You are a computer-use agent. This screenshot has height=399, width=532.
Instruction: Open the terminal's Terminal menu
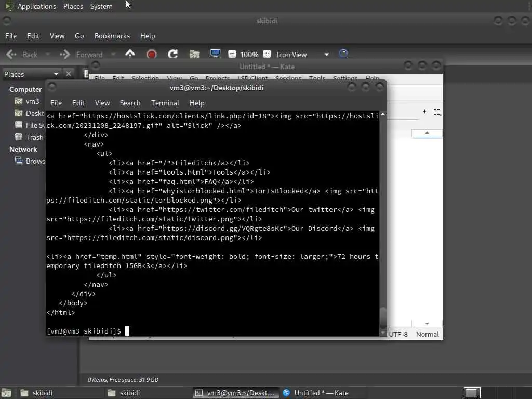(x=165, y=103)
